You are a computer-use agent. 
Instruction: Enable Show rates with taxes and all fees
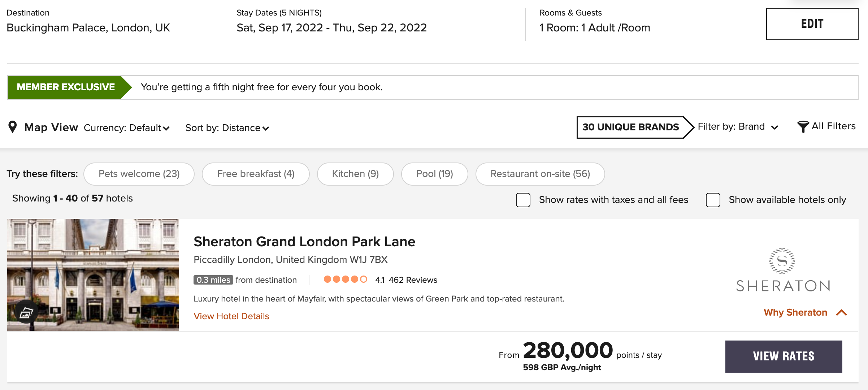pos(523,199)
